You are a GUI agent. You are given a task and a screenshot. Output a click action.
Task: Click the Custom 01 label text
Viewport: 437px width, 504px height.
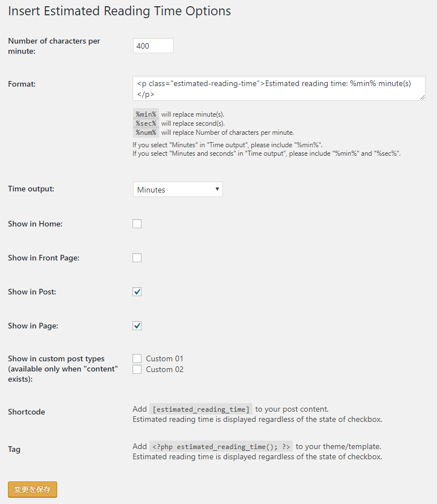coord(165,358)
